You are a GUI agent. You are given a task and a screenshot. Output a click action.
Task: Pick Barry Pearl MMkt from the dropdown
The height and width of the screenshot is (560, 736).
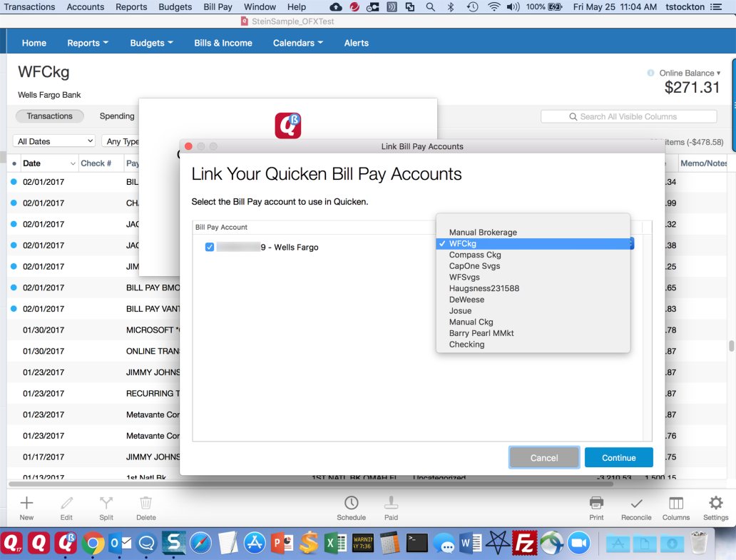[x=481, y=333]
